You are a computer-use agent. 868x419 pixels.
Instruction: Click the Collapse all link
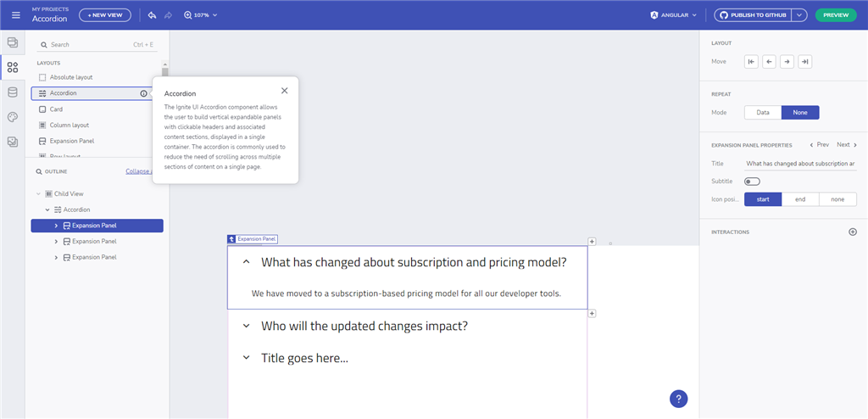click(x=139, y=171)
